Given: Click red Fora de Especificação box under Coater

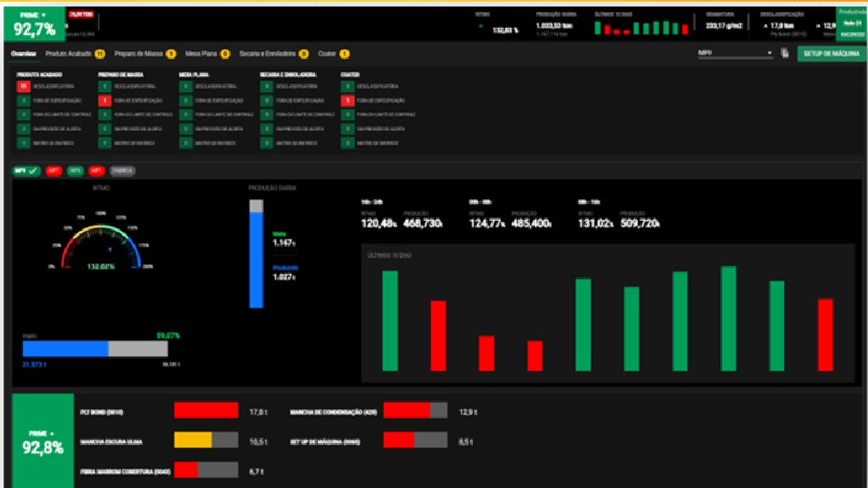Looking at the screenshot, I should (x=347, y=100).
